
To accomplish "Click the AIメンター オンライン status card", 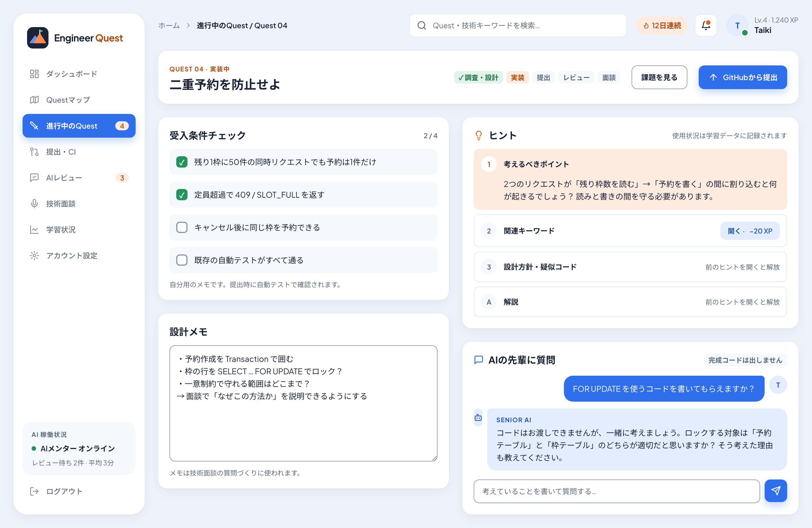I will 79,448.
